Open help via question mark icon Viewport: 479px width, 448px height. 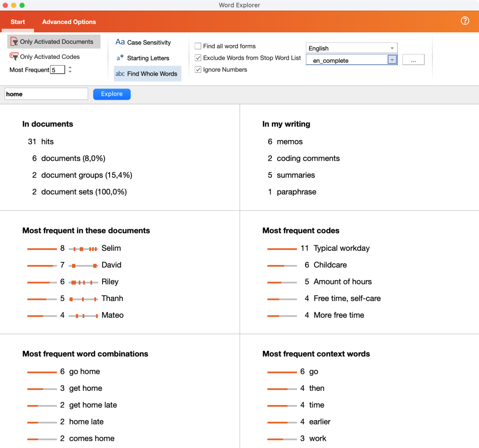pos(465,21)
